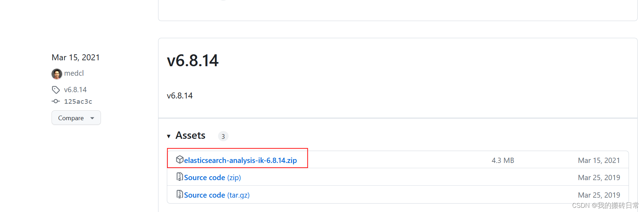
Task: Click the zip file icon before Source code (zip)
Action: pyautogui.click(x=180, y=177)
